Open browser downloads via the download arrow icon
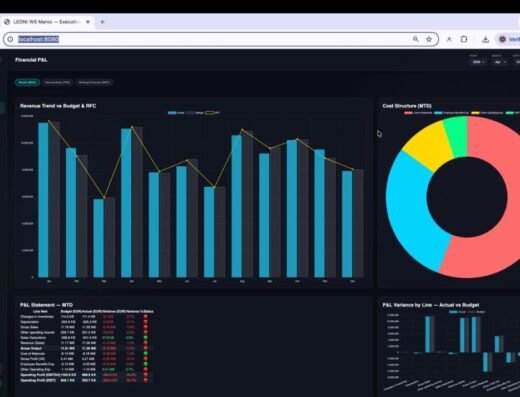520x397 pixels. [x=485, y=39]
